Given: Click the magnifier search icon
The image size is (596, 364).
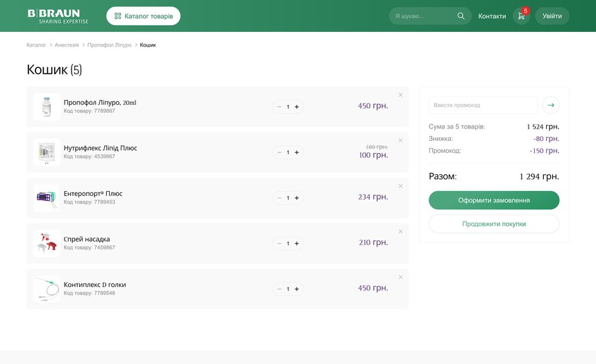Looking at the screenshot, I should [461, 16].
